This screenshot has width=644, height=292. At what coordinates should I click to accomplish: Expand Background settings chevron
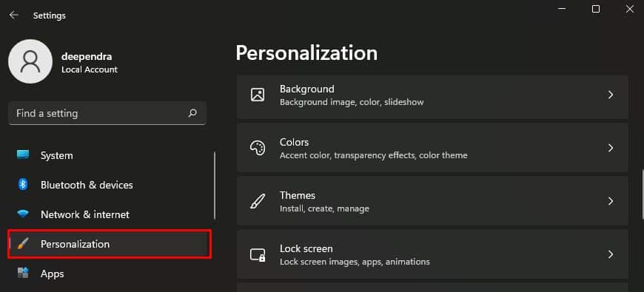click(611, 95)
